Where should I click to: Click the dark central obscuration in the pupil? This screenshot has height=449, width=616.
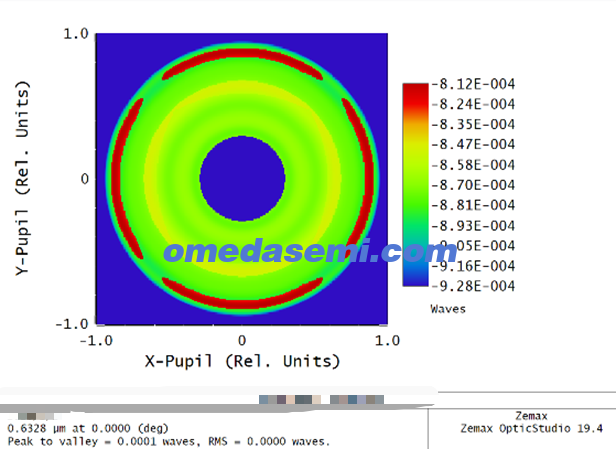(x=241, y=178)
